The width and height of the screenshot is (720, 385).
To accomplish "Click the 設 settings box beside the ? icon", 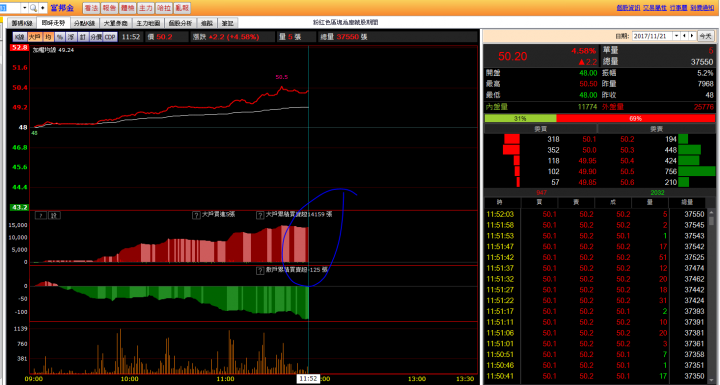I will (54, 215).
